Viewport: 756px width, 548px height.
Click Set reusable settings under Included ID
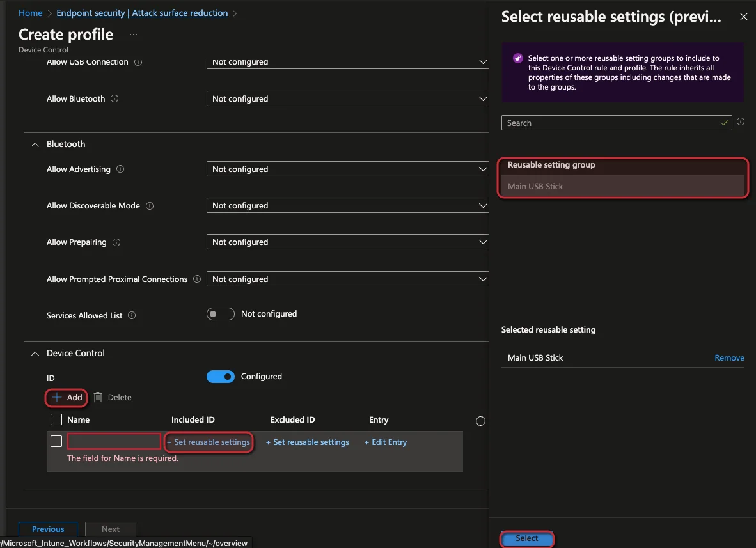[209, 442]
